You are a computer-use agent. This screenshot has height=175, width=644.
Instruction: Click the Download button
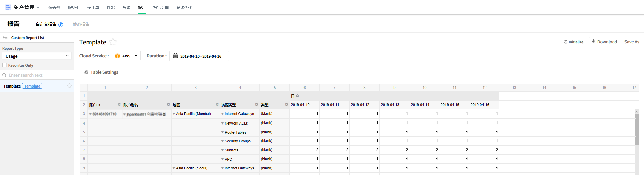click(x=604, y=42)
